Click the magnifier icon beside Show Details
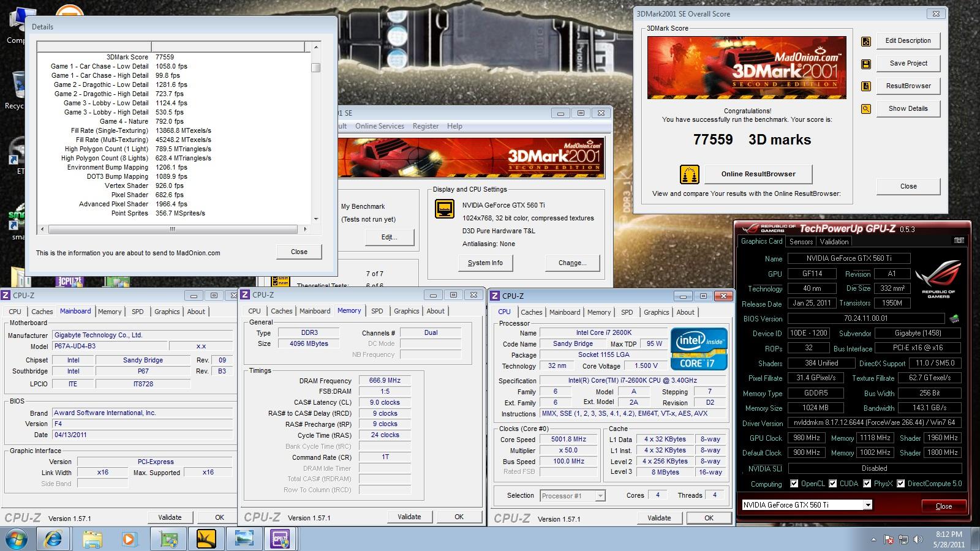This screenshot has height=551, width=980. click(866, 109)
